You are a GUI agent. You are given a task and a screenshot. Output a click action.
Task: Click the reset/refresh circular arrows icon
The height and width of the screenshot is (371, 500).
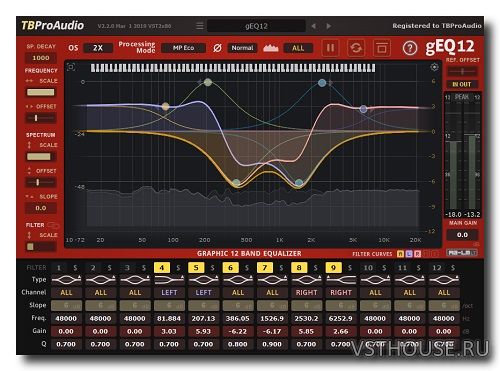point(356,48)
